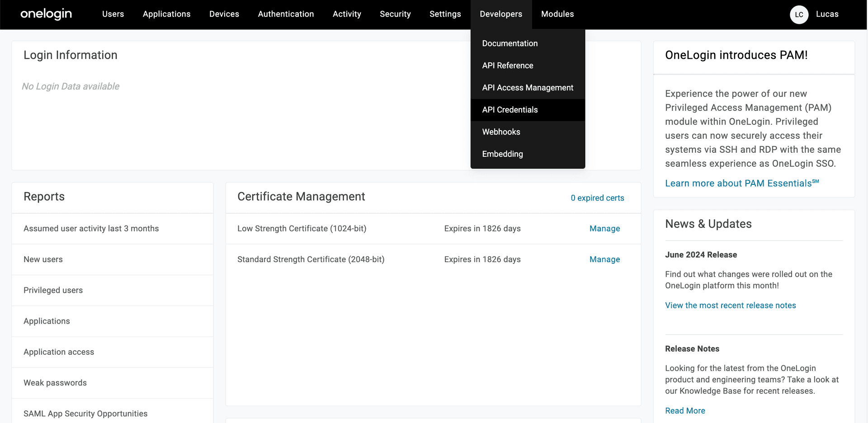Choose Webhooks in the dropdown
This screenshot has width=868, height=423.
point(501,132)
